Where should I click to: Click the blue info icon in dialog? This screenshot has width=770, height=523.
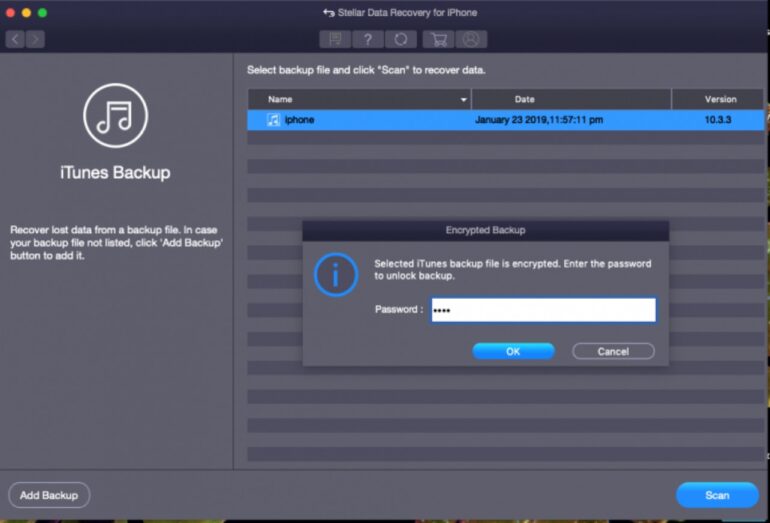(x=336, y=275)
